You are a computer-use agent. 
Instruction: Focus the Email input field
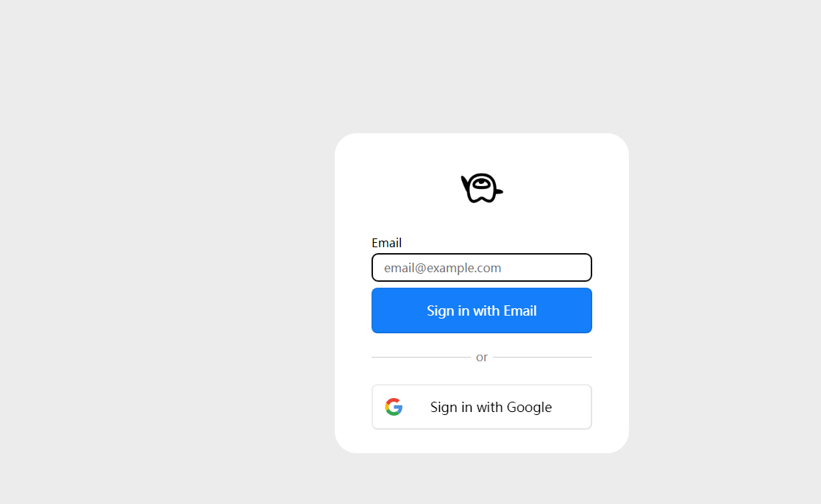(482, 267)
